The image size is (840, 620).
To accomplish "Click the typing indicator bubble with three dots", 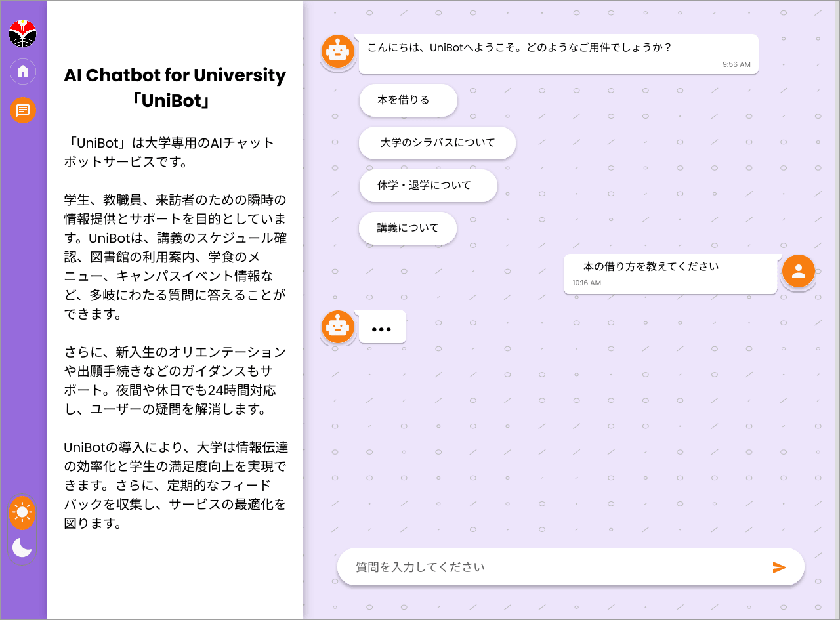I will pyautogui.click(x=383, y=327).
